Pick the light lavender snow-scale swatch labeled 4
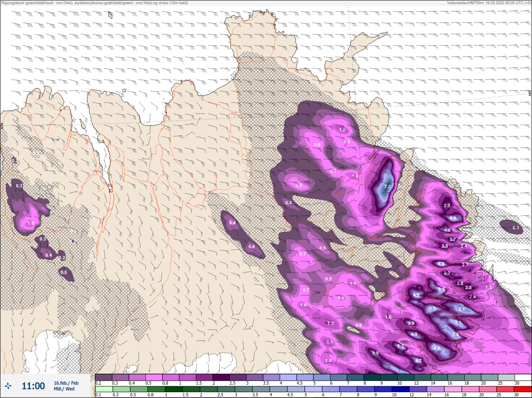Screen dimensions: 532x398 (288, 377)
